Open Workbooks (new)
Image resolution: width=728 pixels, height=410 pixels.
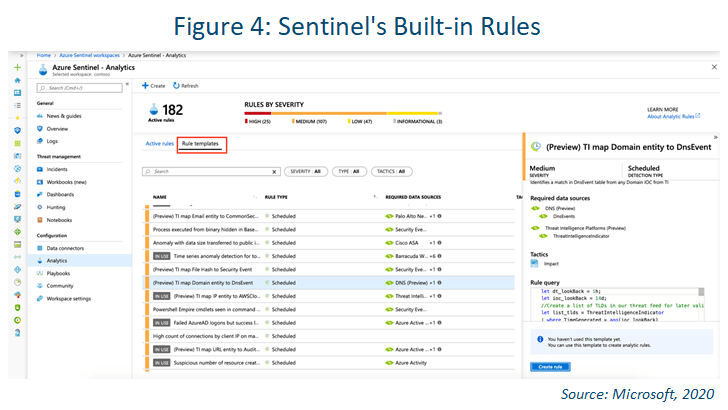pos(66,182)
